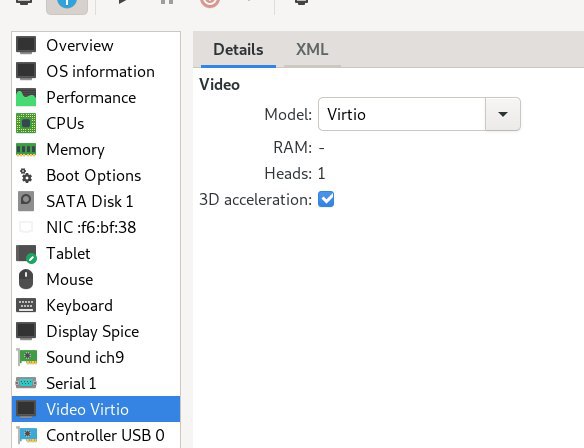Expand the video Model dropdown arrow

503,114
